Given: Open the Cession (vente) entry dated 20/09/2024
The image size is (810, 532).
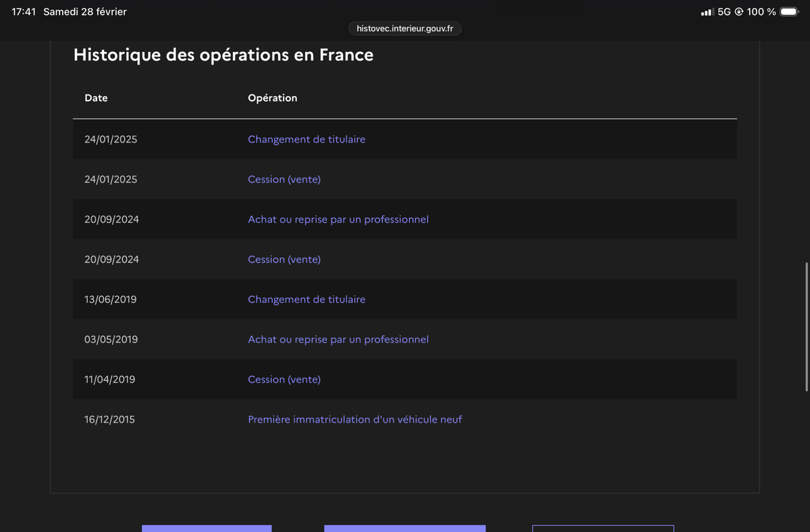Looking at the screenshot, I should point(284,259).
